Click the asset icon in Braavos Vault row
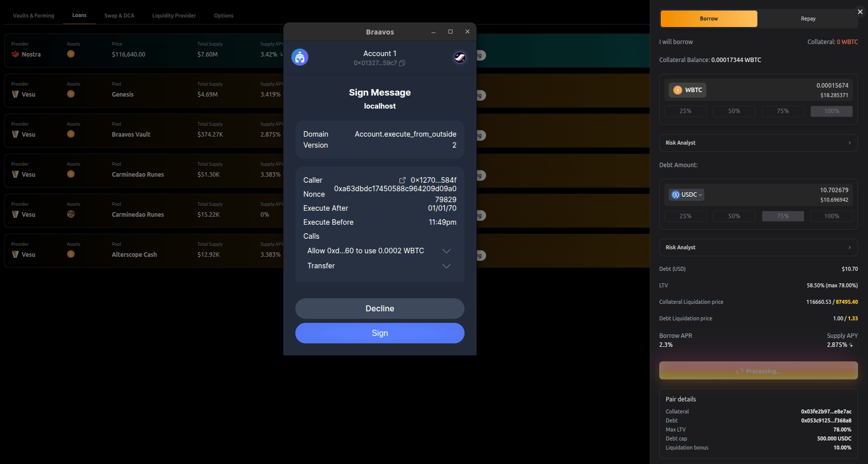868x464 pixels. coord(71,134)
